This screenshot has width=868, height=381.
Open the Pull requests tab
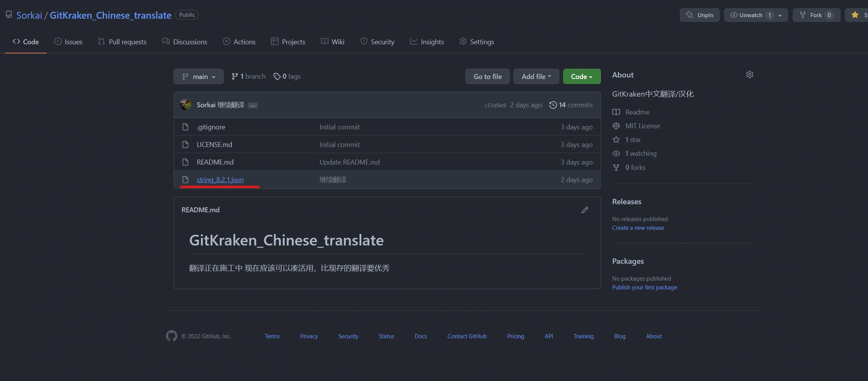[122, 42]
